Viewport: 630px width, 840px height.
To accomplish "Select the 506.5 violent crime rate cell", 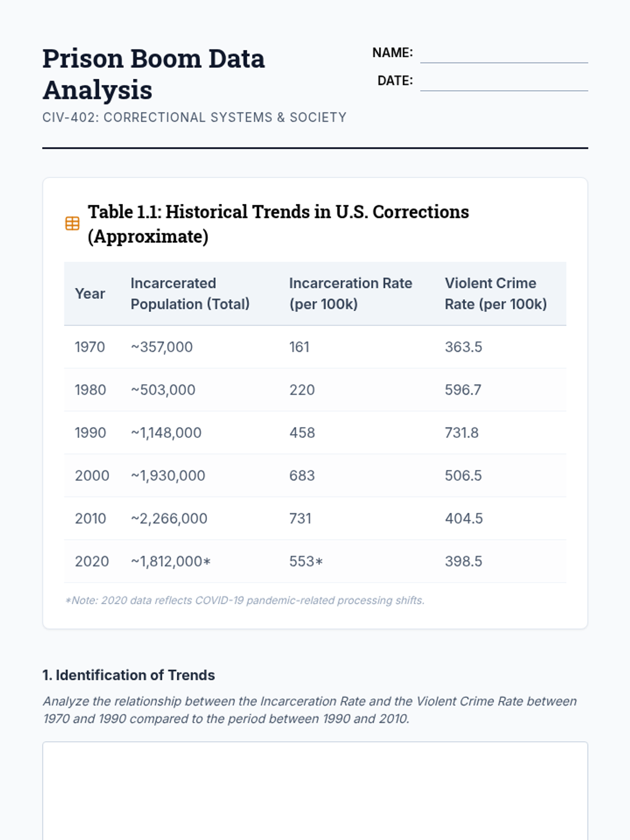I will coord(463,476).
